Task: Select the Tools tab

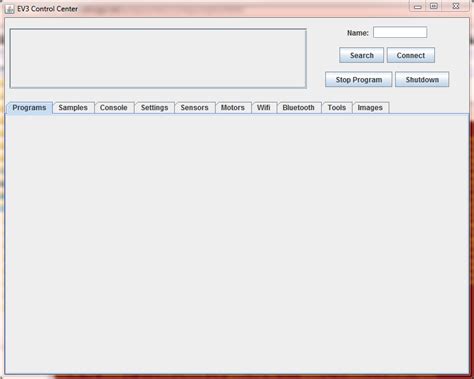Action: coord(337,108)
